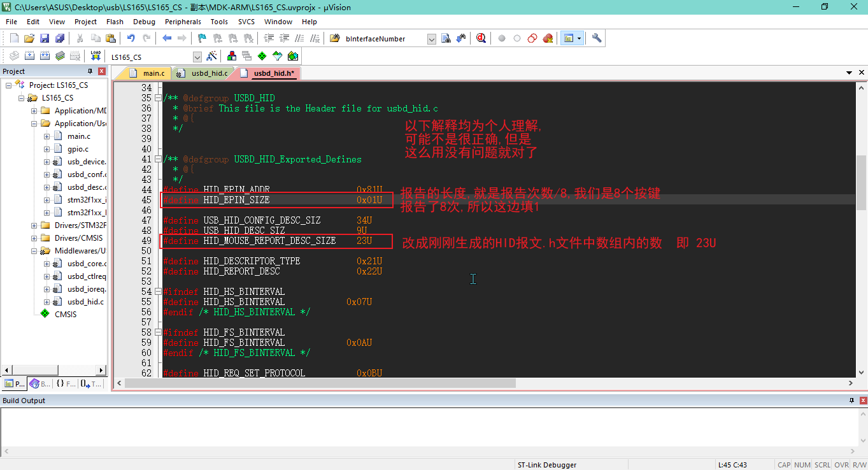Click the editor vertical scrollbar thumb

(861, 183)
